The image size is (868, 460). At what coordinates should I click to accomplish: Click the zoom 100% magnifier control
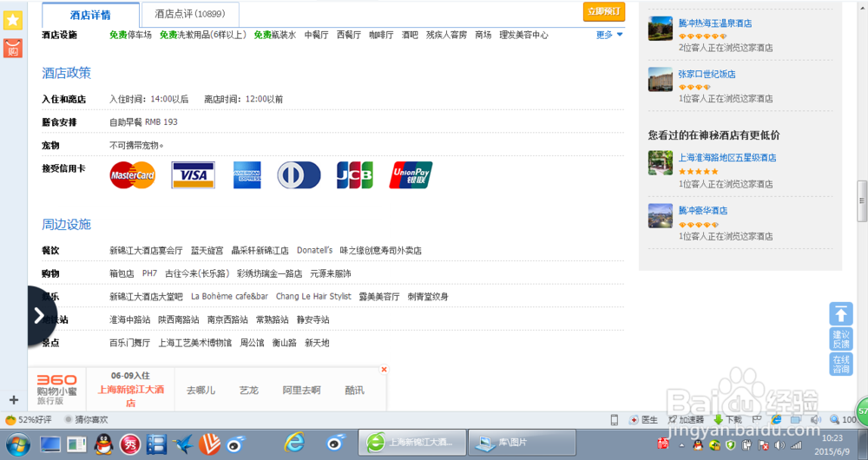(x=845, y=420)
